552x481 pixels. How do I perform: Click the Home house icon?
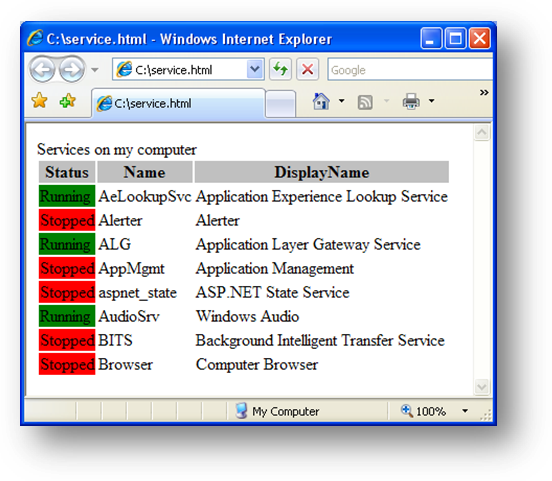click(x=321, y=101)
